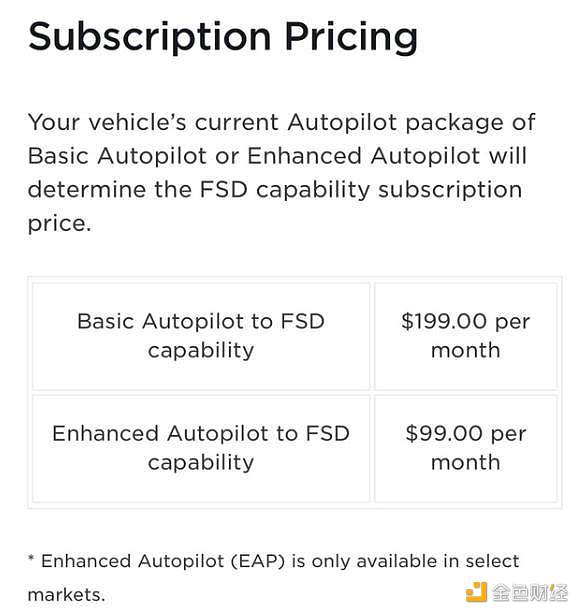Click the word 'Pricing' in the title

tap(351, 38)
